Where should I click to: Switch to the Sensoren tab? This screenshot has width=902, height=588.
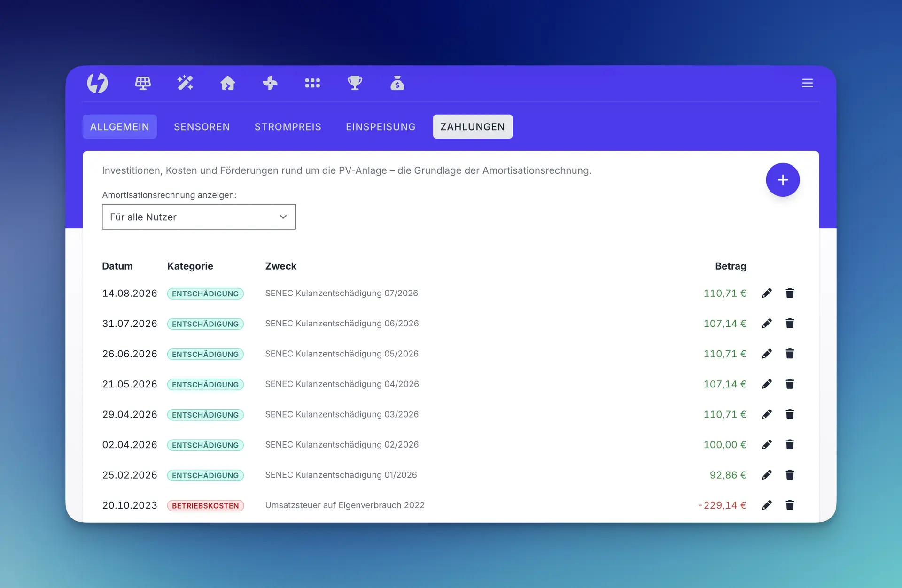pyautogui.click(x=202, y=127)
